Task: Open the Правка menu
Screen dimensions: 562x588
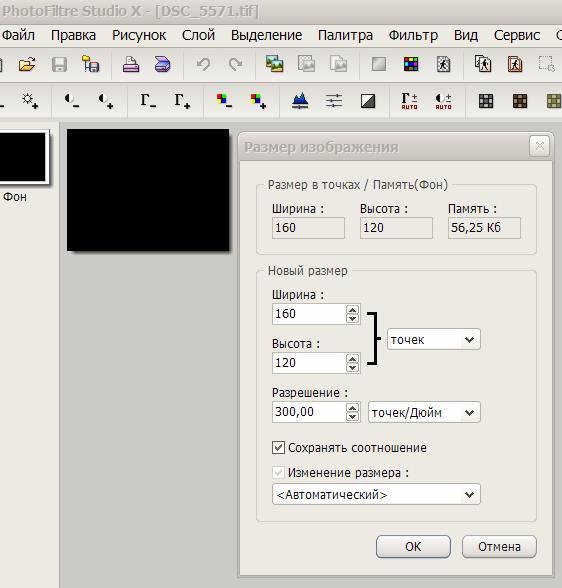Action: pyautogui.click(x=73, y=35)
